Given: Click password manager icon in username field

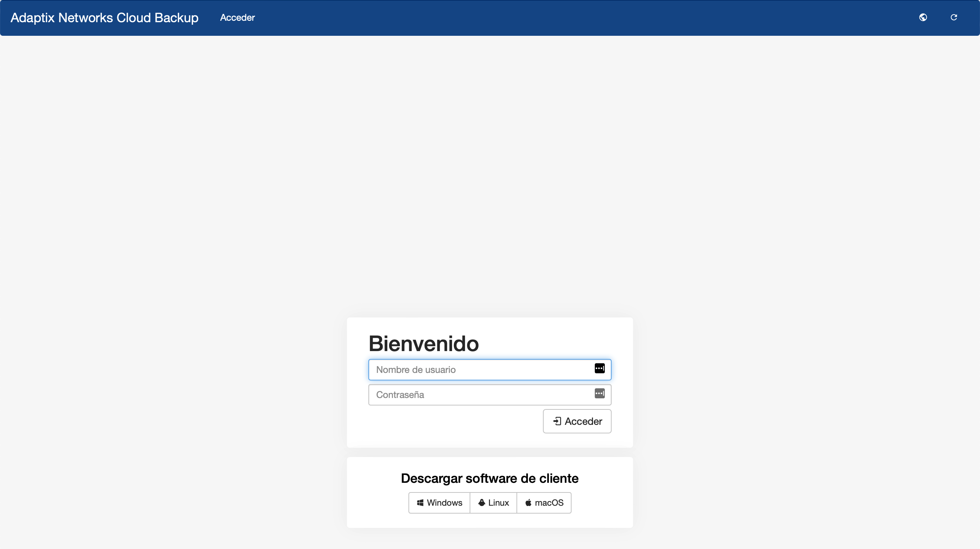Looking at the screenshot, I should [x=599, y=369].
